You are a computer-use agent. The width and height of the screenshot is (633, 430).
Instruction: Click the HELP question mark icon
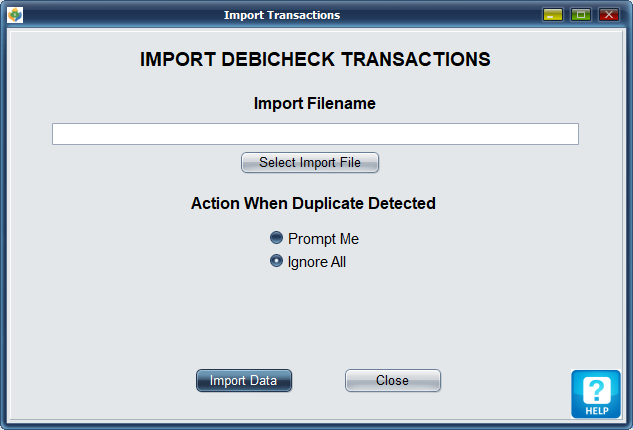pyautogui.click(x=596, y=389)
